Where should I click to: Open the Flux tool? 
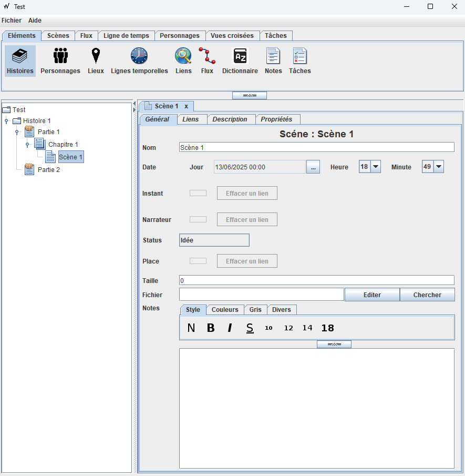[x=207, y=59]
